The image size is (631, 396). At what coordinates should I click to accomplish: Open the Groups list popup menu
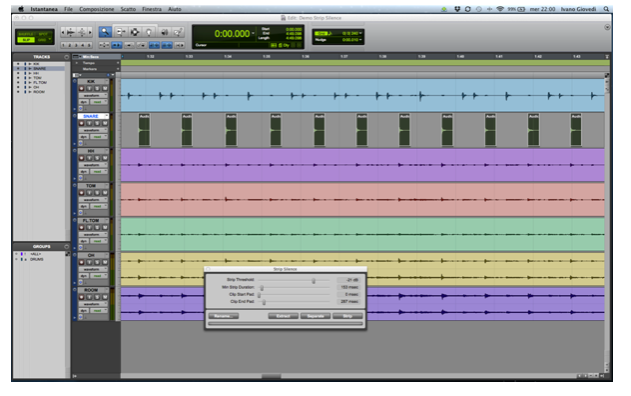click(x=66, y=246)
